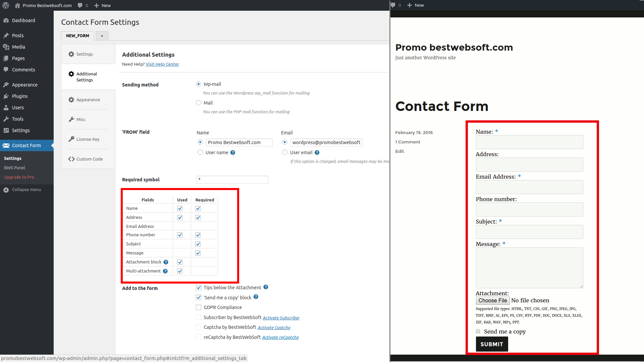Screen dimensions: 644x362
Task: Click the BWS Panel icon in sidebar
Action: (15, 167)
